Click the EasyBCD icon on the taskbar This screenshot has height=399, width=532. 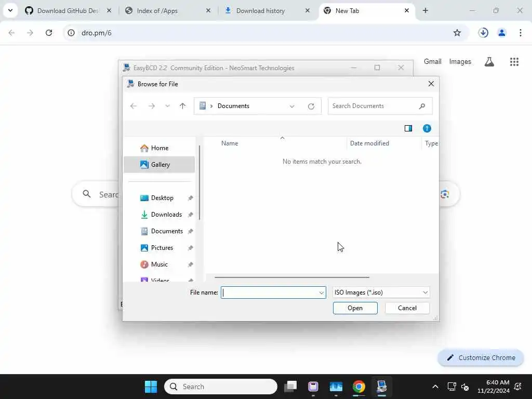[382, 387]
